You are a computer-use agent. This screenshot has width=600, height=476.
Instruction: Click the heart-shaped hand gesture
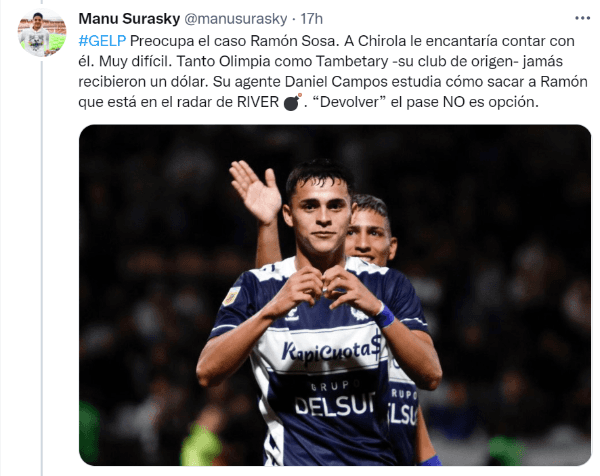(x=323, y=289)
